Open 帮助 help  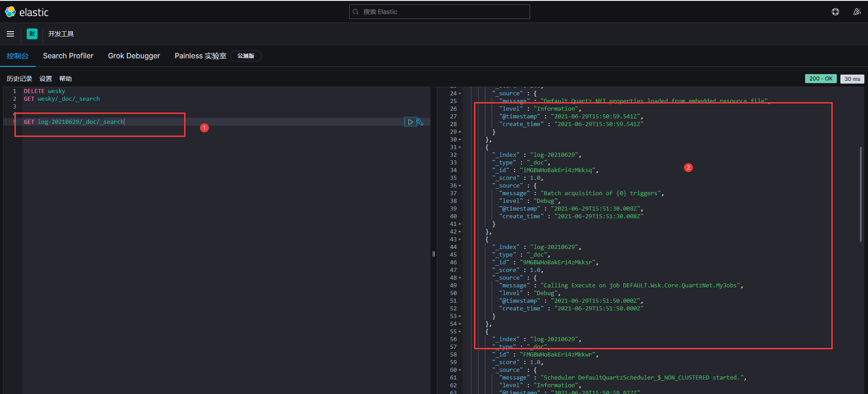66,79
